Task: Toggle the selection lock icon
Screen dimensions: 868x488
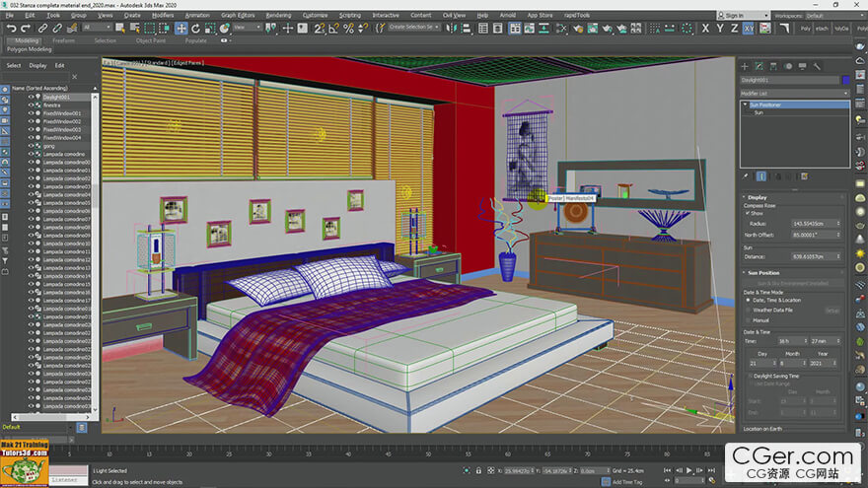Action: (x=478, y=471)
